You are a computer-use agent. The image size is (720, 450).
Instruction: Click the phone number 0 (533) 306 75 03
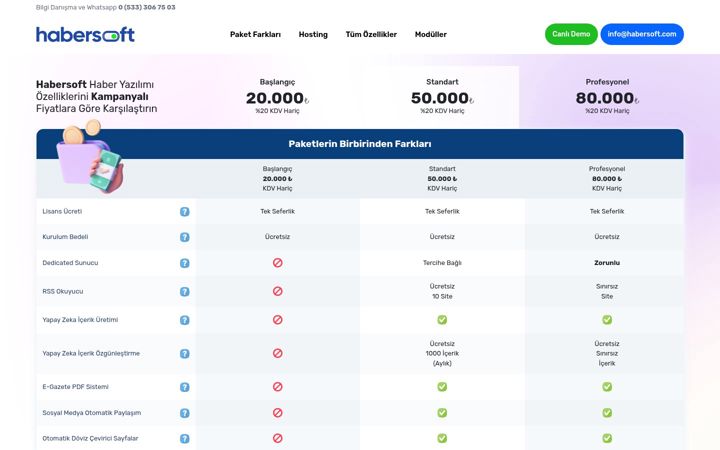(147, 7)
